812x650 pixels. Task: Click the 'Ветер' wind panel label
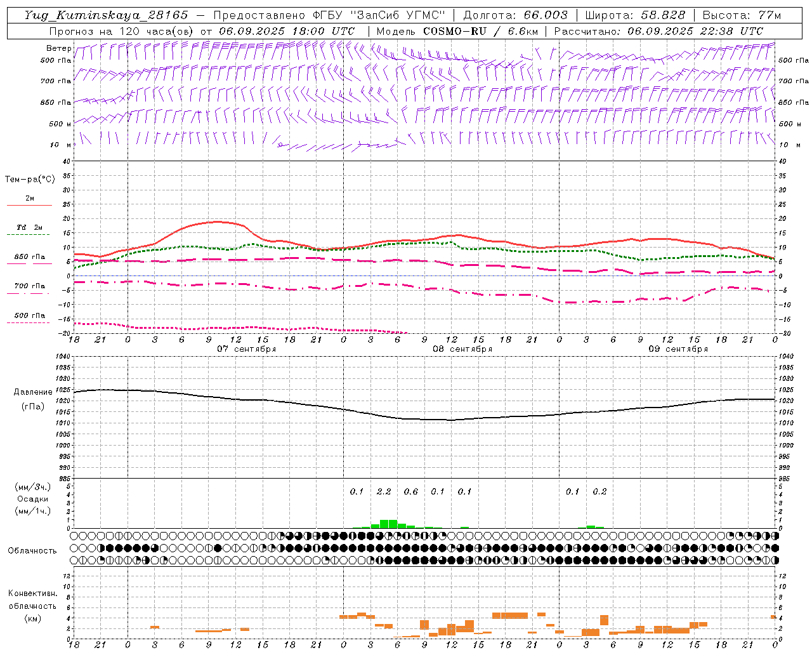(x=58, y=48)
